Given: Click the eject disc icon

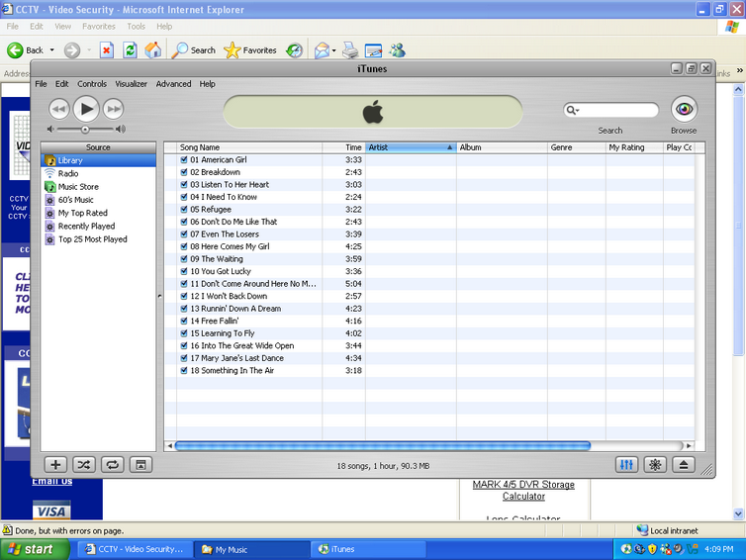Looking at the screenshot, I should click(x=683, y=464).
